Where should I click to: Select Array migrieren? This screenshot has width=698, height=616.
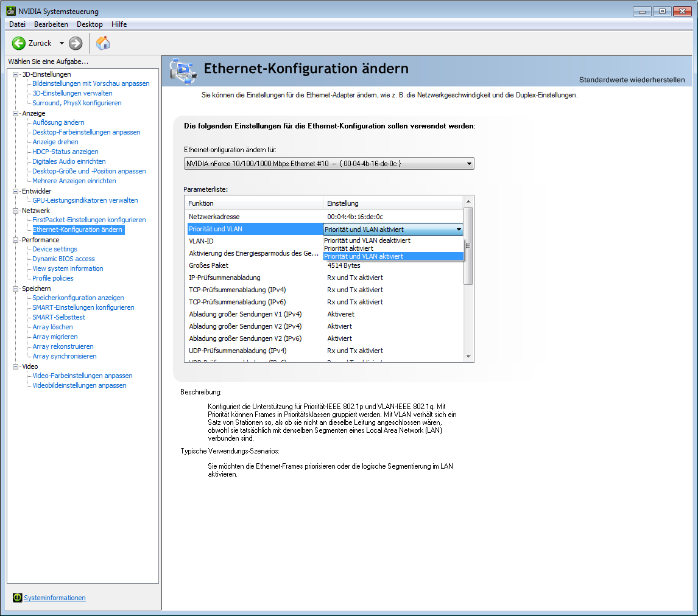[55, 337]
